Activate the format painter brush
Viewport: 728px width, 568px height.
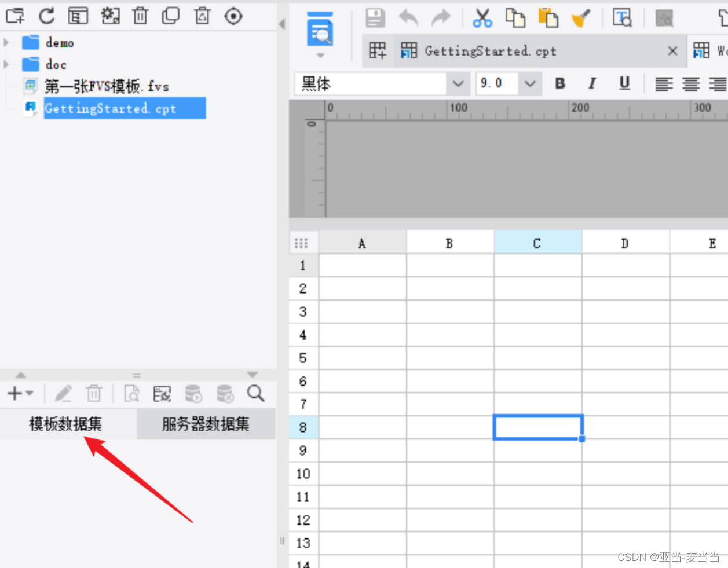click(581, 18)
